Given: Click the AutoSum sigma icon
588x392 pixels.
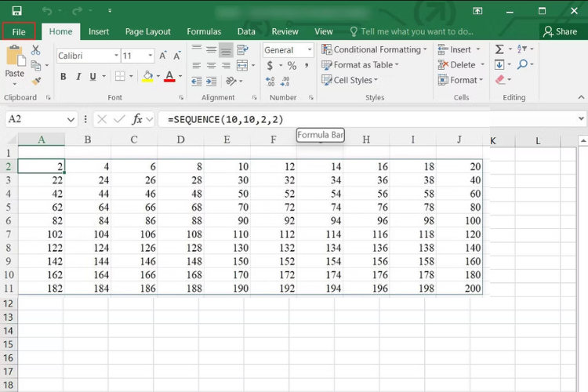Looking at the screenshot, I should coord(499,49).
